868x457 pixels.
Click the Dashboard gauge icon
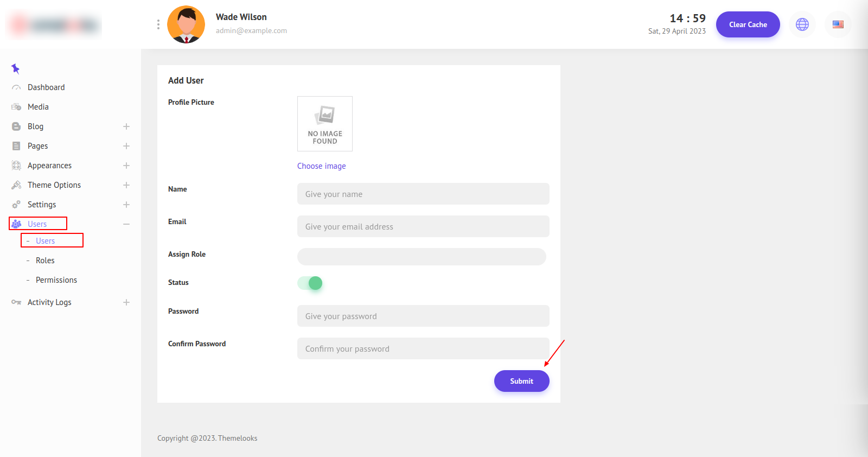16,87
